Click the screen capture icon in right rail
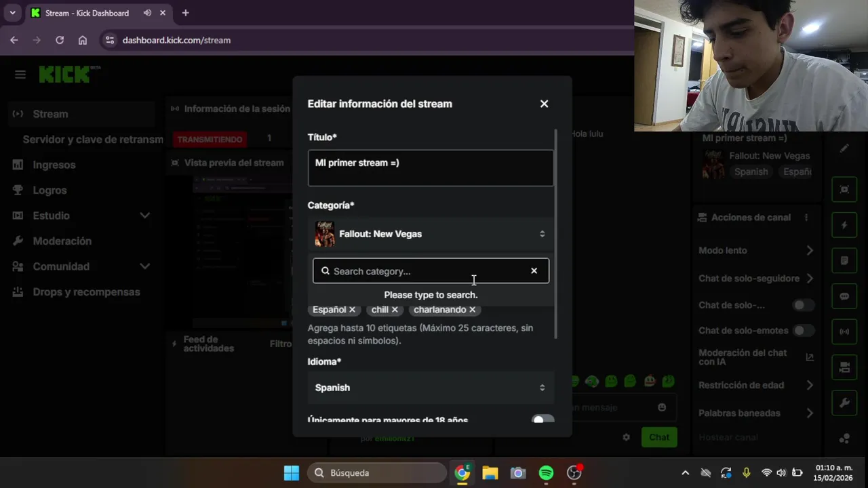Screen dimensions: 868x488 pyautogui.click(x=844, y=190)
